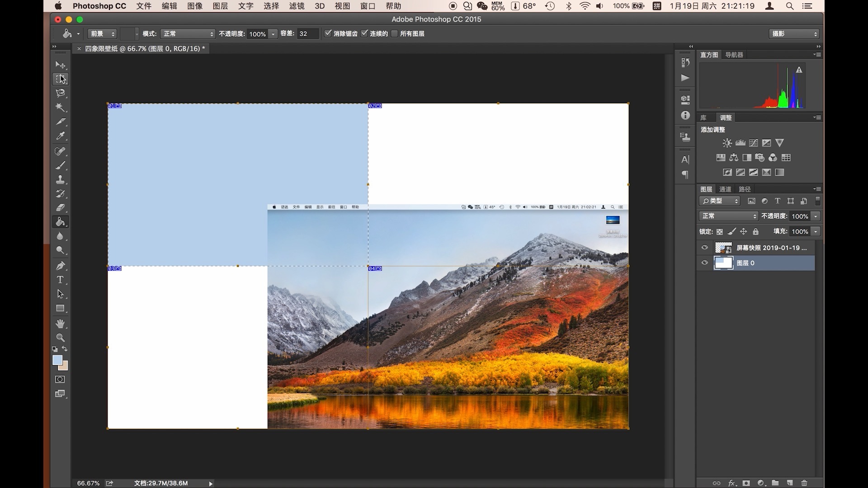Hide the 图层 0 layer
Screen dimensions: 868x488
704,263
